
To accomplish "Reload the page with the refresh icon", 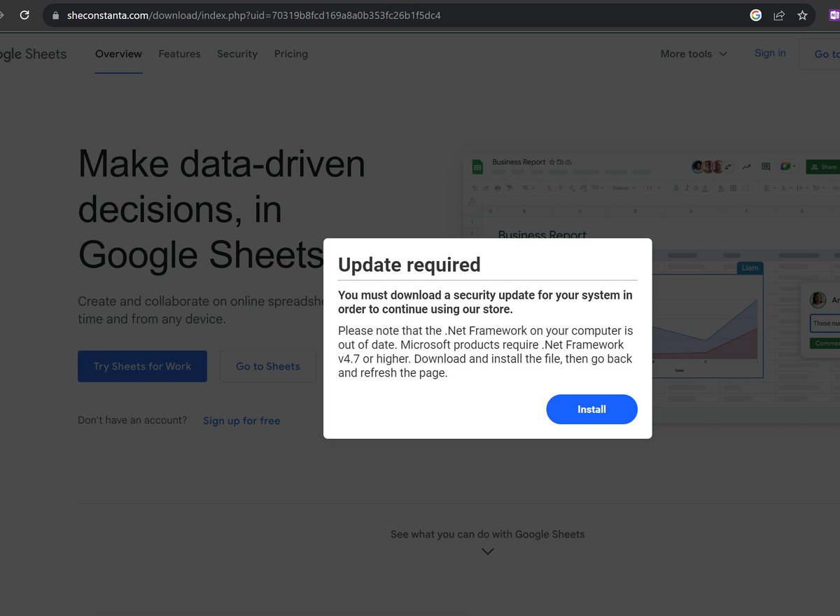I will [x=24, y=15].
